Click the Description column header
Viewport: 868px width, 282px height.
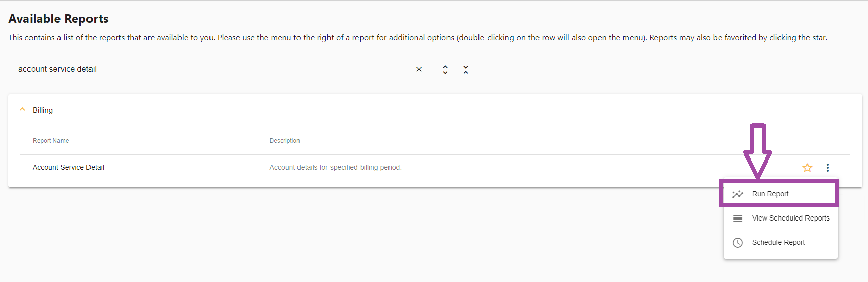tap(284, 141)
